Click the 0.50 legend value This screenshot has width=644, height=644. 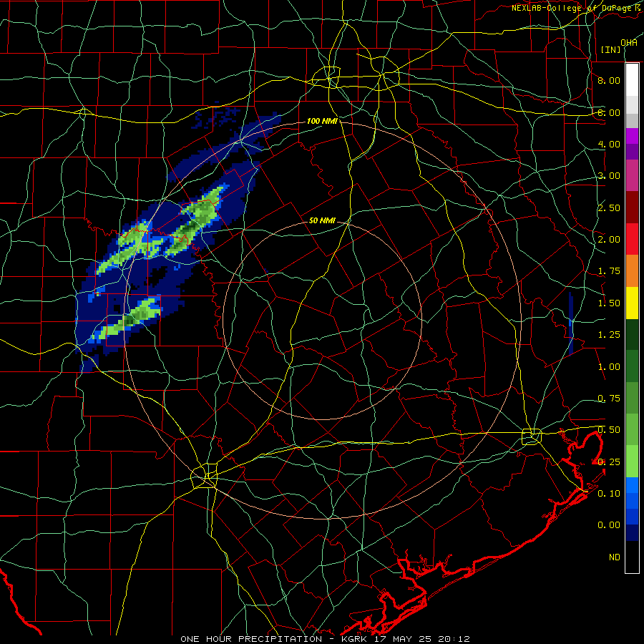pyautogui.click(x=609, y=430)
